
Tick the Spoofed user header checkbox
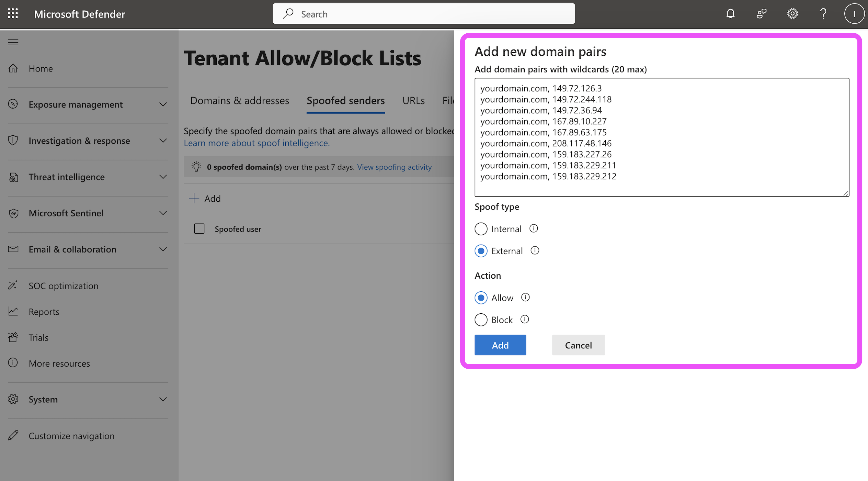click(199, 229)
